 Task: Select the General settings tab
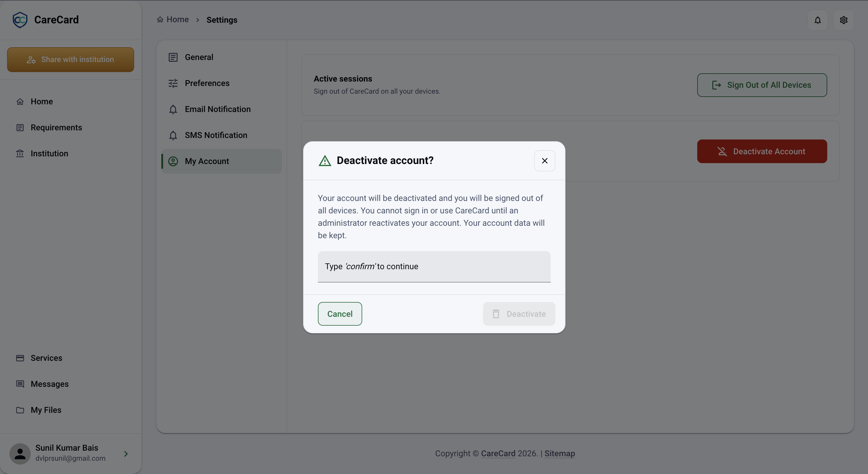pos(221,57)
